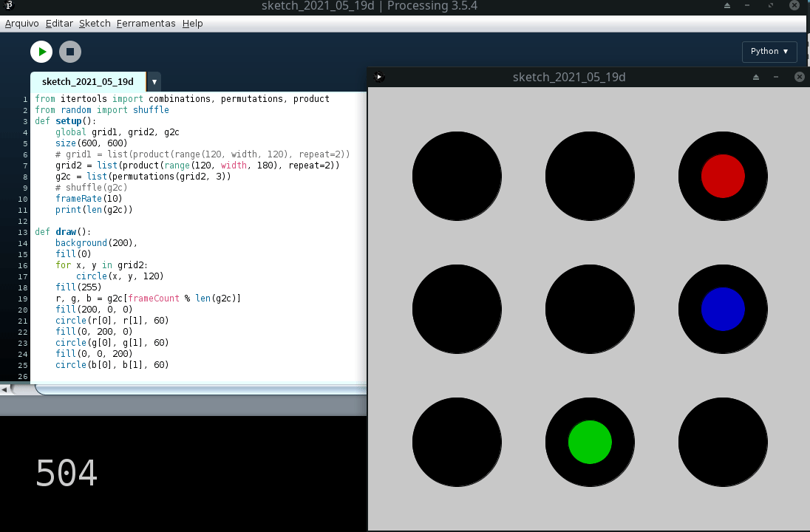Click the center black circle in the sketch
The width and height of the screenshot is (810, 532).
(x=590, y=309)
